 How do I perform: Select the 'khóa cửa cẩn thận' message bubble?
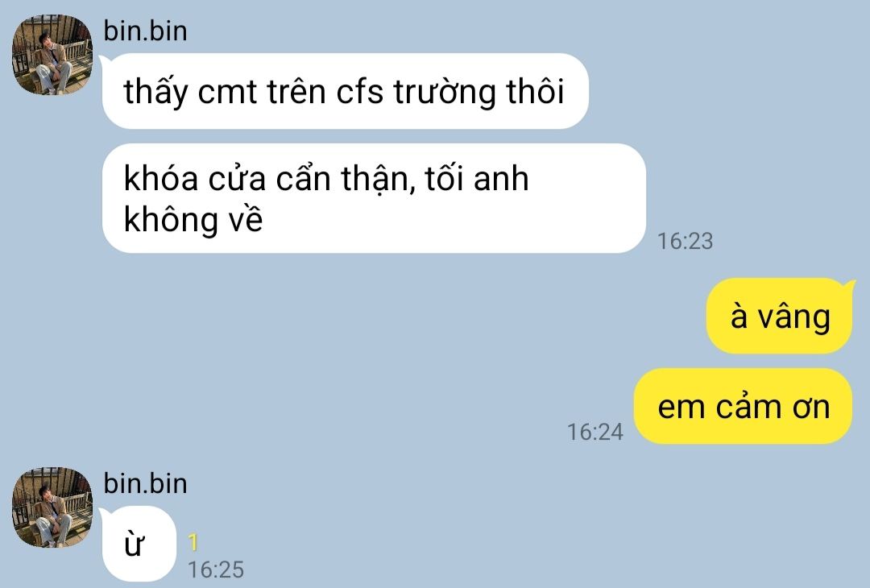point(374,198)
